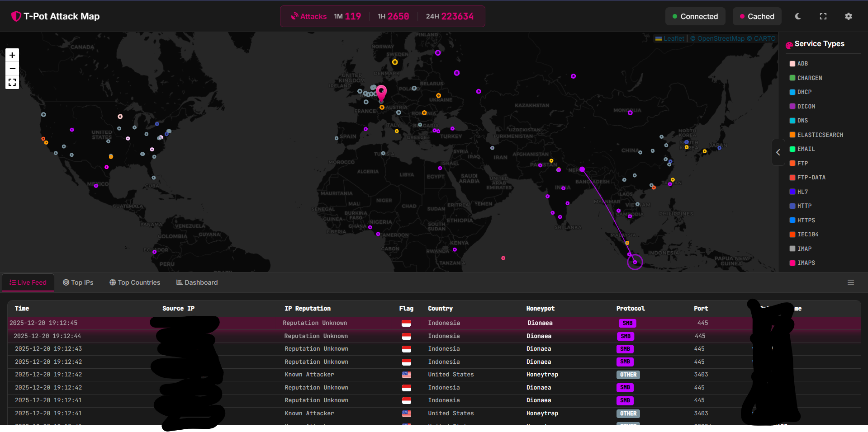Toggle dark mode with the moon icon
The image size is (868, 432).
pyautogui.click(x=798, y=16)
